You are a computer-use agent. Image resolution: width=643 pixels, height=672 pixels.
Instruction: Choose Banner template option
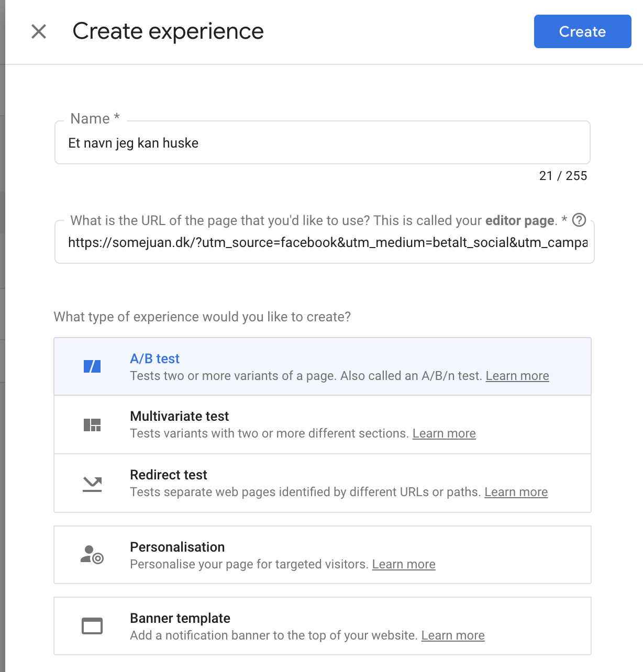tap(323, 626)
